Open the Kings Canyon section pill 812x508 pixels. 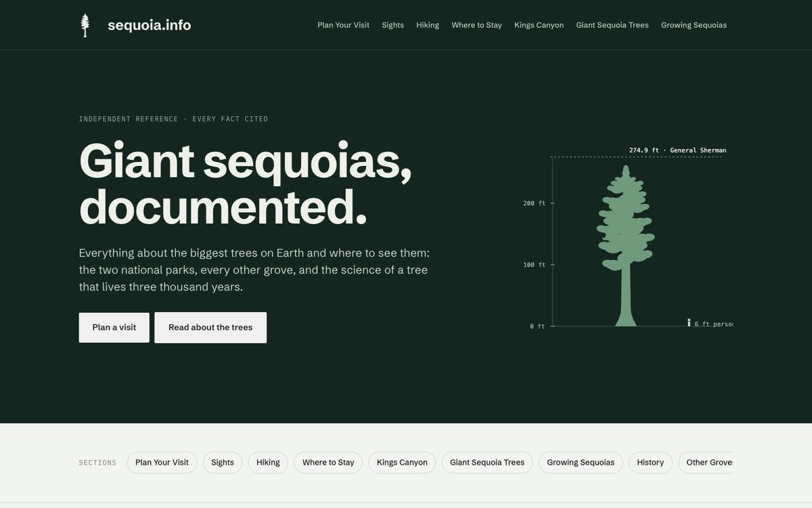pyautogui.click(x=402, y=463)
